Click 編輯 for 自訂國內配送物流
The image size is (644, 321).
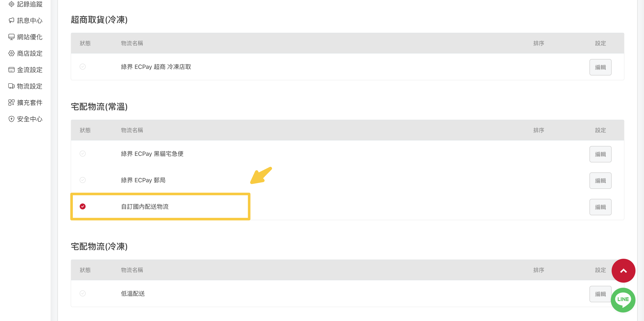pyautogui.click(x=600, y=207)
